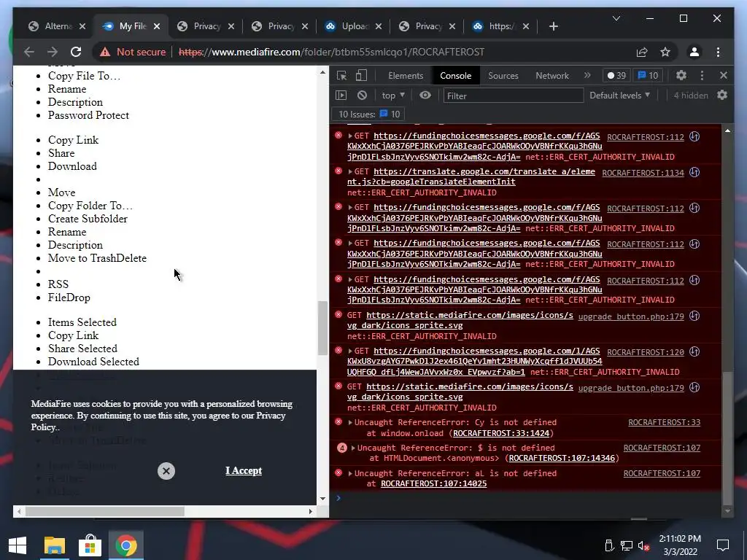Click the FileDrop list item
The height and width of the screenshot is (560, 747).
[69, 297]
